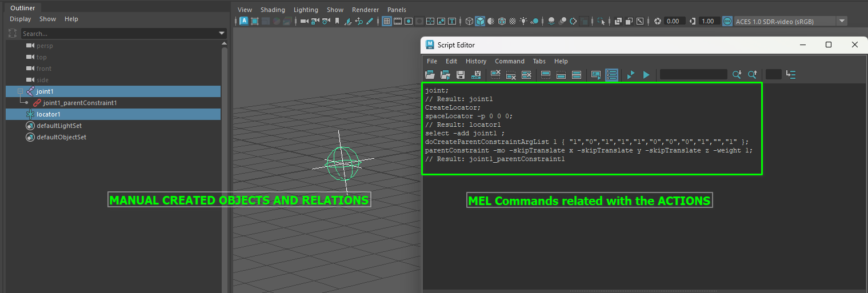Click Load Script icon in Script Editor
This screenshot has height=293, width=868.
[430, 75]
